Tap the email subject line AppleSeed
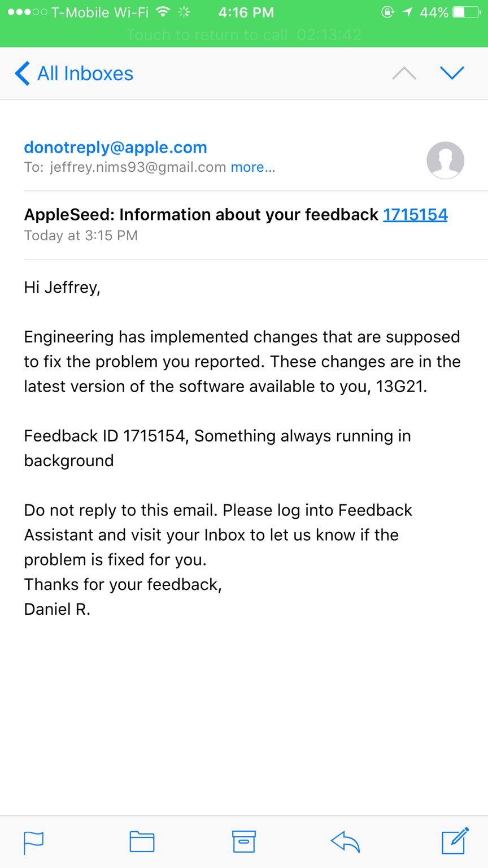Viewport: 488px width, 868px height. point(201,215)
